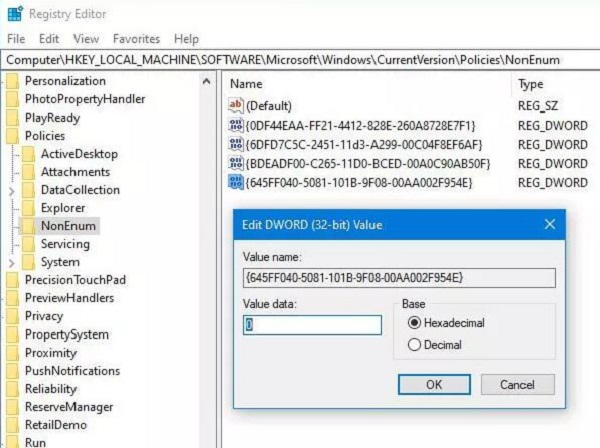This screenshot has width=600, height=448.
Task: Select the Servicing key label
Action: coord(65,244)
